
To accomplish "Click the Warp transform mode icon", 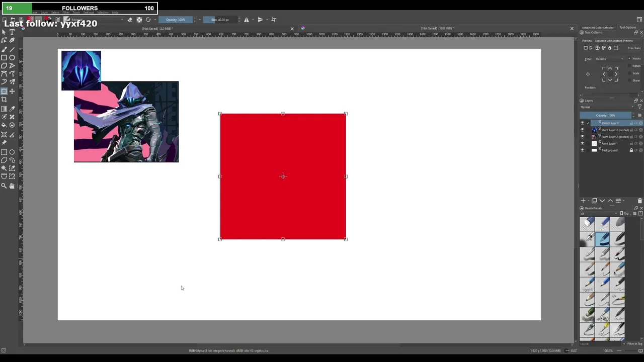I will tap(598, 48).
